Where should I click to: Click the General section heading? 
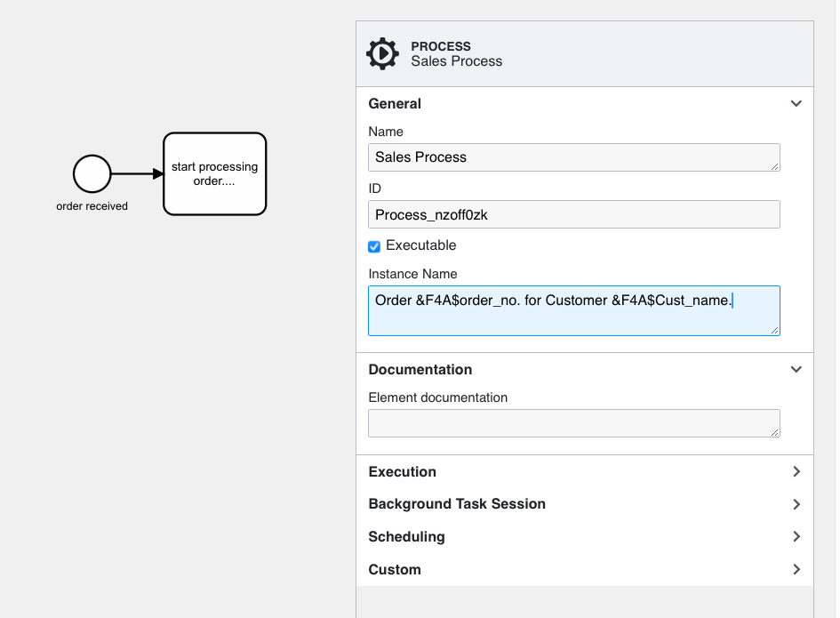point(395,103)
